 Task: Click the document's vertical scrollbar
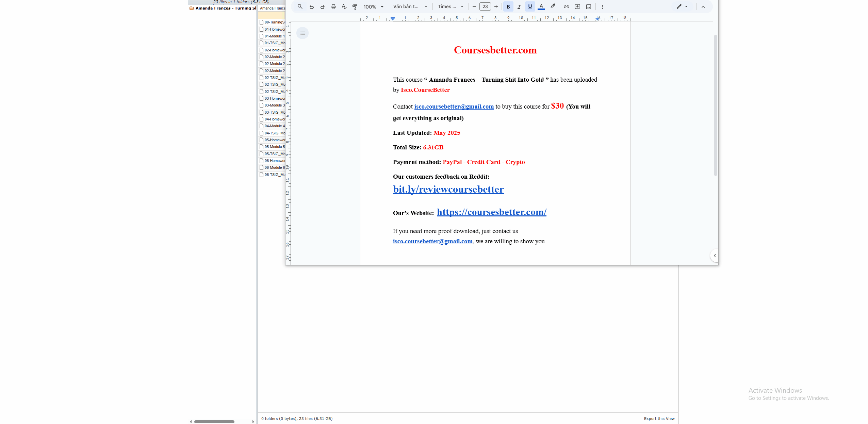[715, 105]
